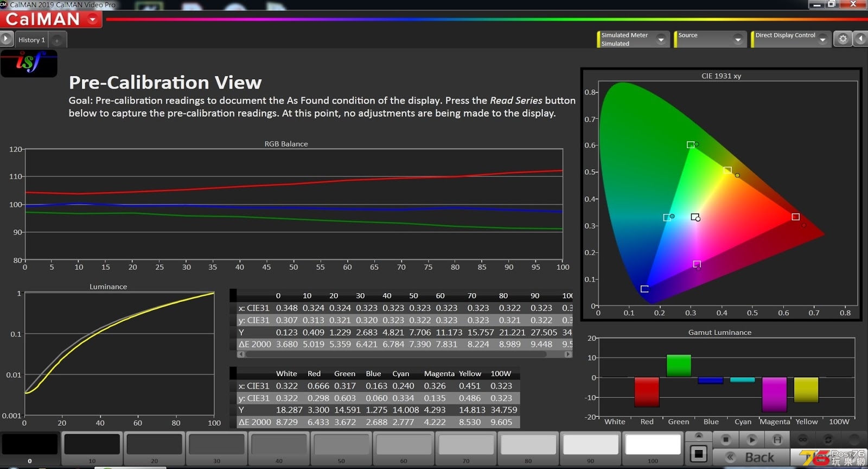Click the 100W column header in color table
Viewport: 868px width, 469px height.
click(x=501, y=373)
